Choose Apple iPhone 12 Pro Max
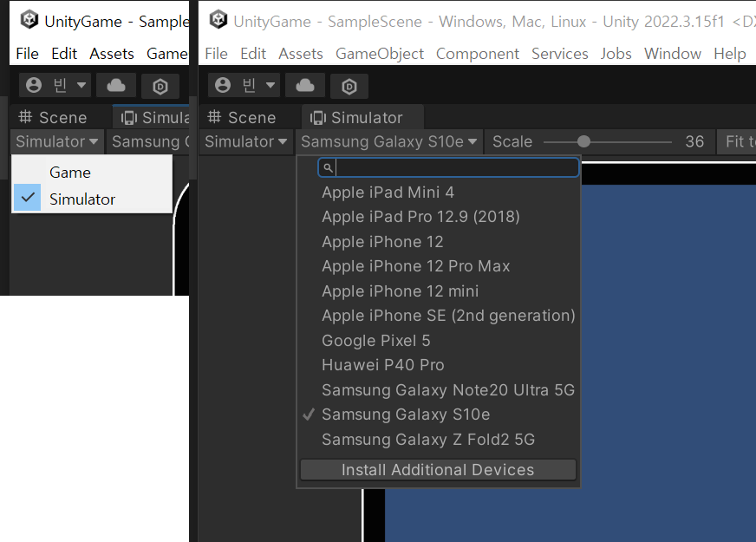Screen dimensions: 756x542 pos(439,266)
